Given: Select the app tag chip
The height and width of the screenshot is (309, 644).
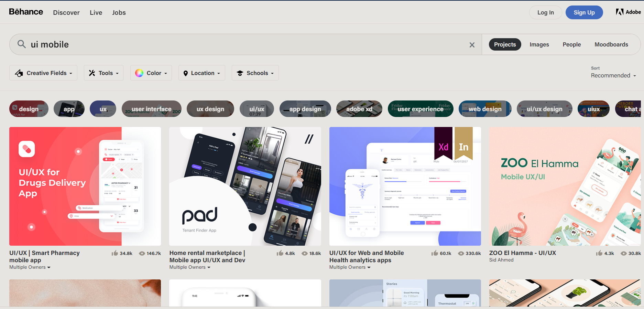Looking at the screenshot, I should (69, 109).
